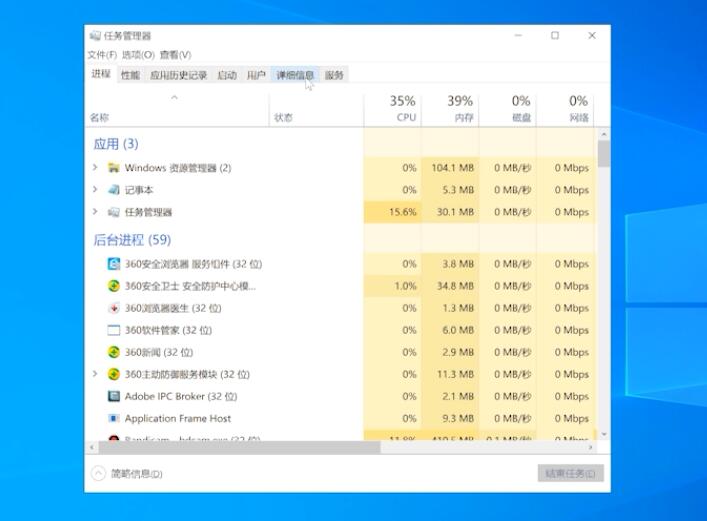Sort by the 0% 磁盘 column header
The width and height of the screenshot is (707, 521).
coord(508,110)
